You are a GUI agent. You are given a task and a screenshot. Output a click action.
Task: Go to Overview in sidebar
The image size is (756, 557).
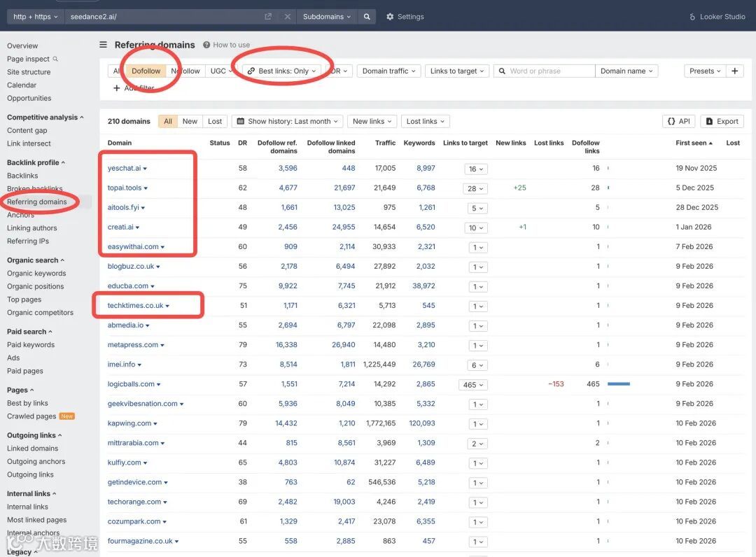click(22, 45)
